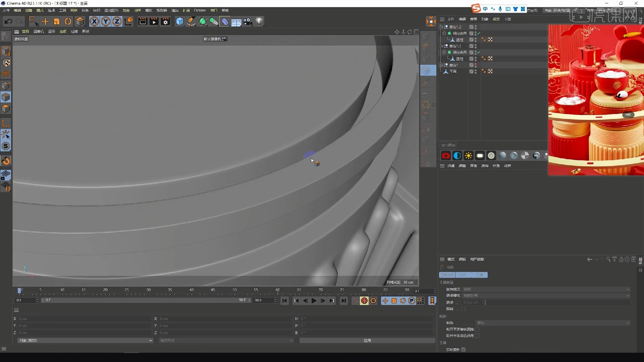The width and height of the screenshot is (644, 362).
Task: Add a Cube primitive object
Action: 180,21
